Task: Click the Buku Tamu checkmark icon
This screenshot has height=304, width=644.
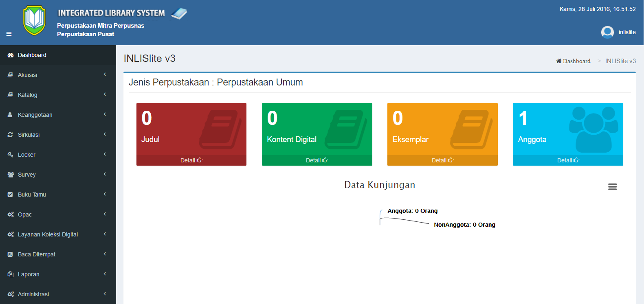Action: click(10, 195)
